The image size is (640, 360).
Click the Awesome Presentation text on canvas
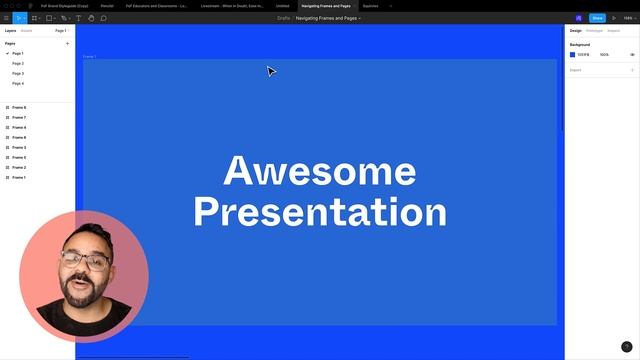click(x=320, y=191)
